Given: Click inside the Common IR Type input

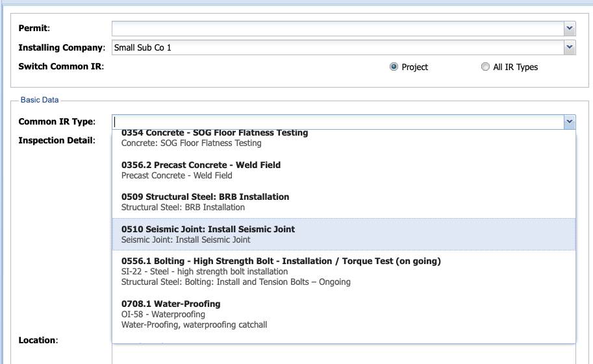Looking at the screenshot, I should [338, 122].
